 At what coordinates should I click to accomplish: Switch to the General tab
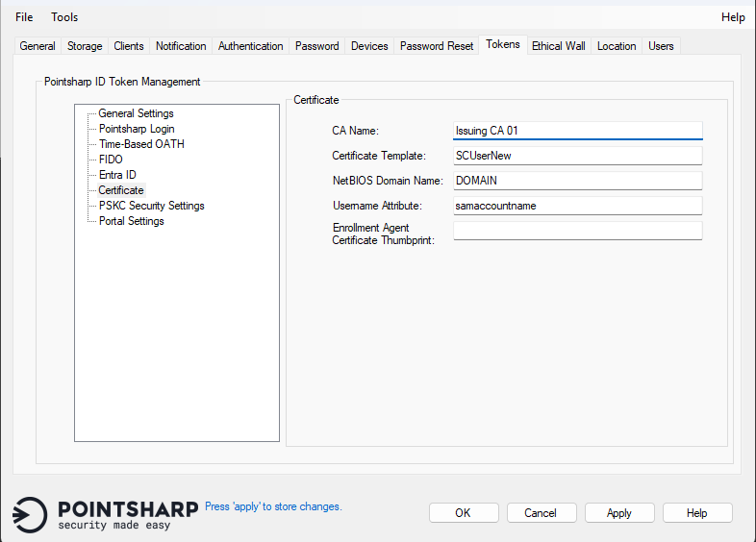click(38, 46)
